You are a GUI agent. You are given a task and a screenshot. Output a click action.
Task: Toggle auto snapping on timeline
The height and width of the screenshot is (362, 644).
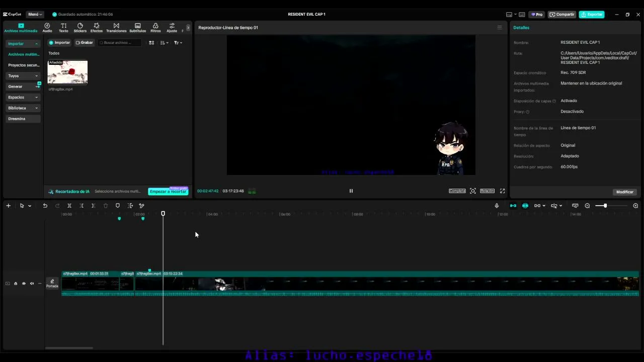[525, 206]
